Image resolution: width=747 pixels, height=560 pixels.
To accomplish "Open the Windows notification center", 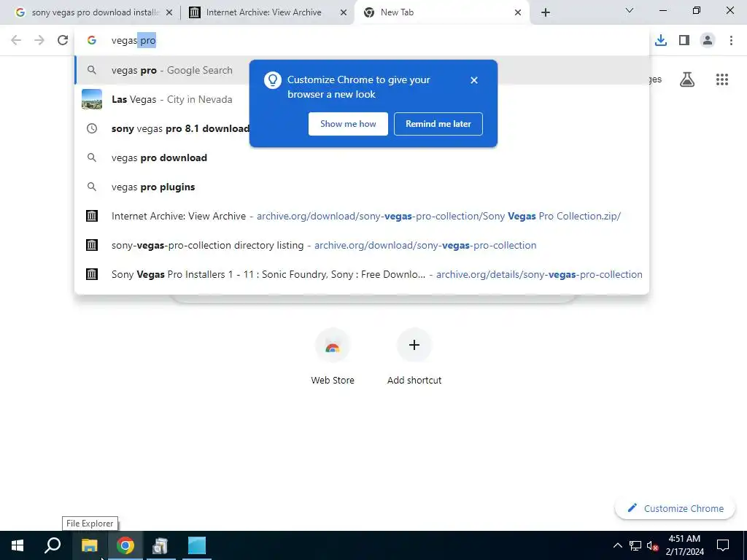I will point(723,545).
